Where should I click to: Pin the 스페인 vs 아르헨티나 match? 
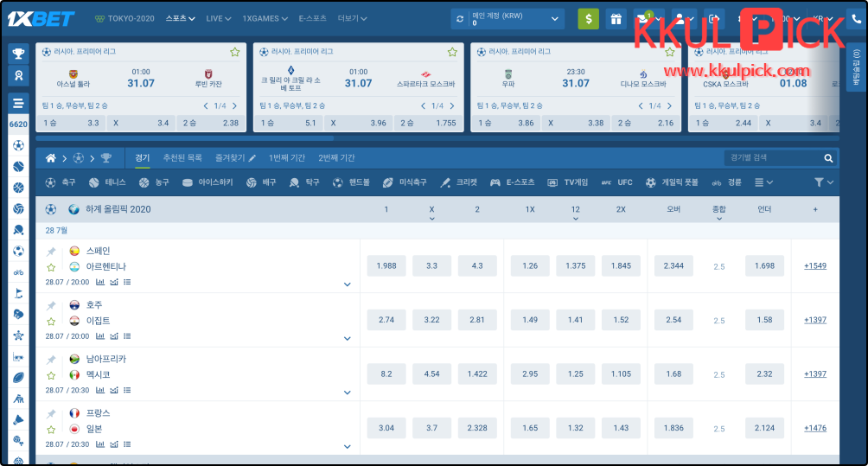tap(51, 252)
